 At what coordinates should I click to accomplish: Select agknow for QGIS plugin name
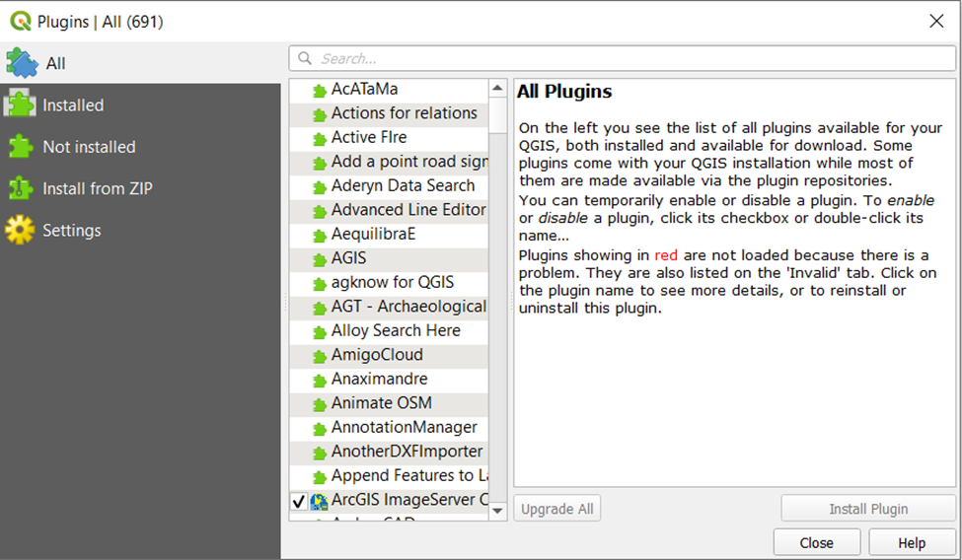tap(393, 282)
